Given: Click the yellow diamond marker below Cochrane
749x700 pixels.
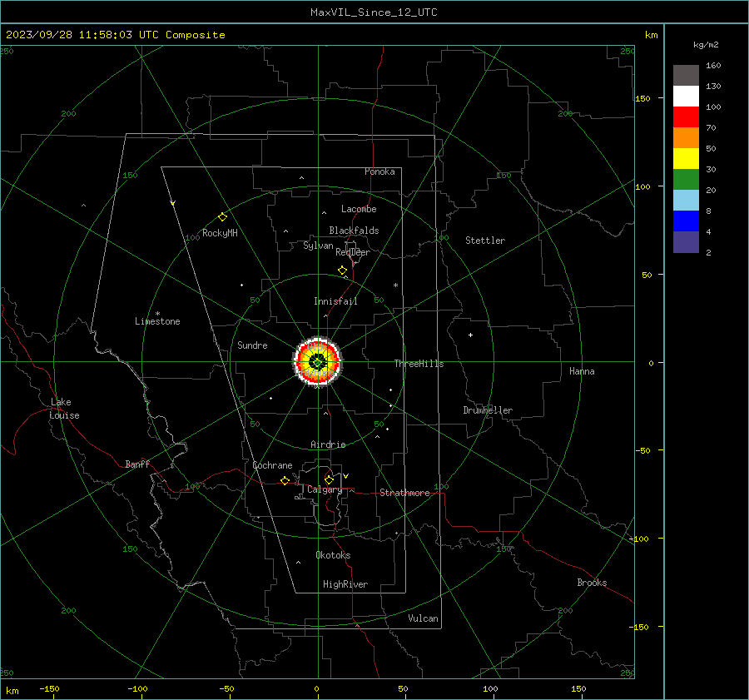Looking at the screenshot, I should coord(285,481).
